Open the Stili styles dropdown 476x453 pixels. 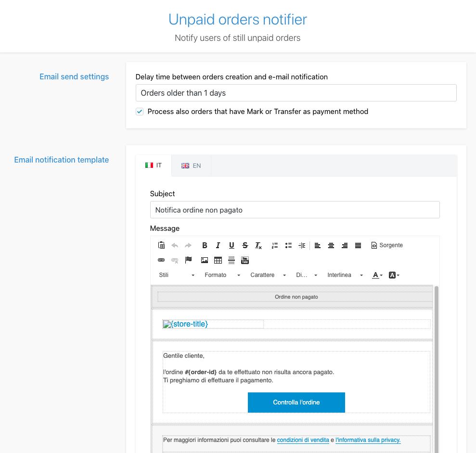(x=177, y=275)
